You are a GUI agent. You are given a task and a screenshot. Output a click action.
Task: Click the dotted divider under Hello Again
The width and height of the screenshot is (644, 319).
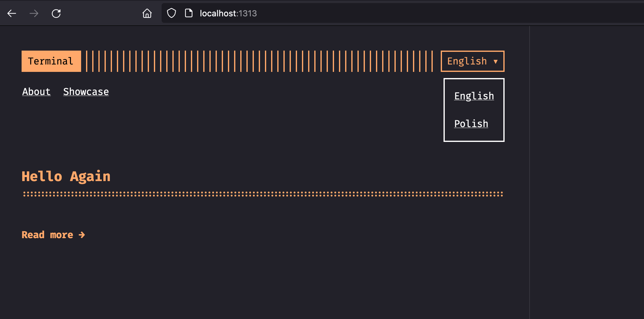click(262, 194)
